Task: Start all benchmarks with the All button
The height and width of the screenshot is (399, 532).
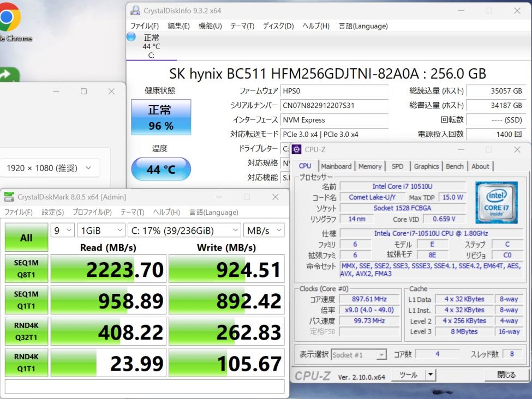Action: click(26, 237)
